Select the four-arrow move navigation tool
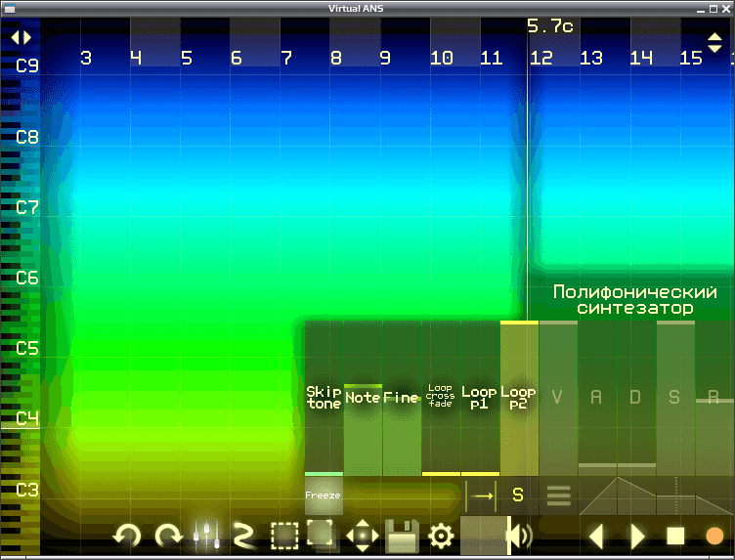This screenshot has height=560, width=735. pyautogui.click(x=363, y=536)
